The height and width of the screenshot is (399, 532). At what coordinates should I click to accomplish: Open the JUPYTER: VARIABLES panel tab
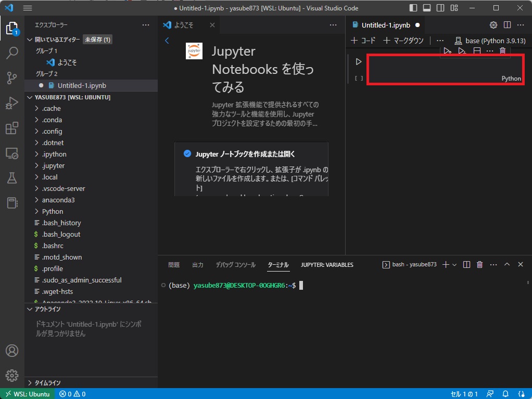coord(327,265)
